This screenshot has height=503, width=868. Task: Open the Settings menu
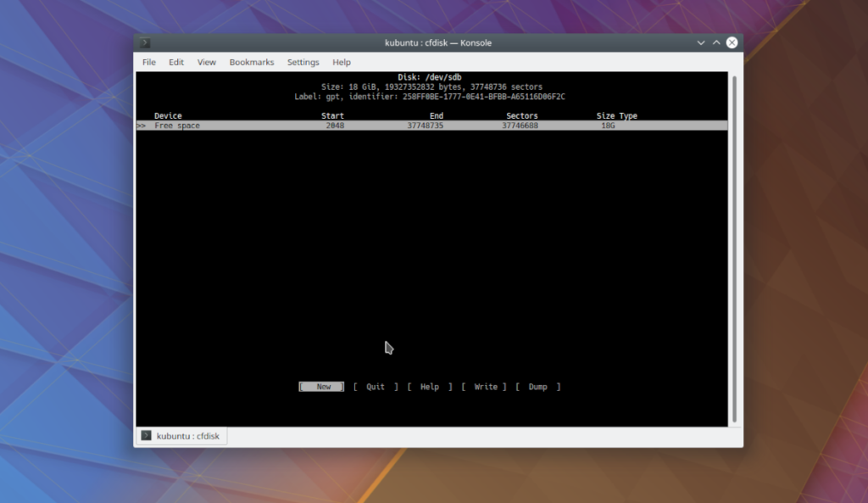(x=303, y=62)
